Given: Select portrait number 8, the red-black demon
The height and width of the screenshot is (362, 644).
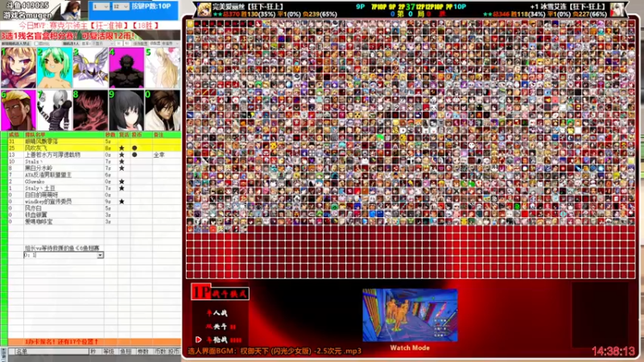Looking at the screenshot, I should [x=90, y=110].
